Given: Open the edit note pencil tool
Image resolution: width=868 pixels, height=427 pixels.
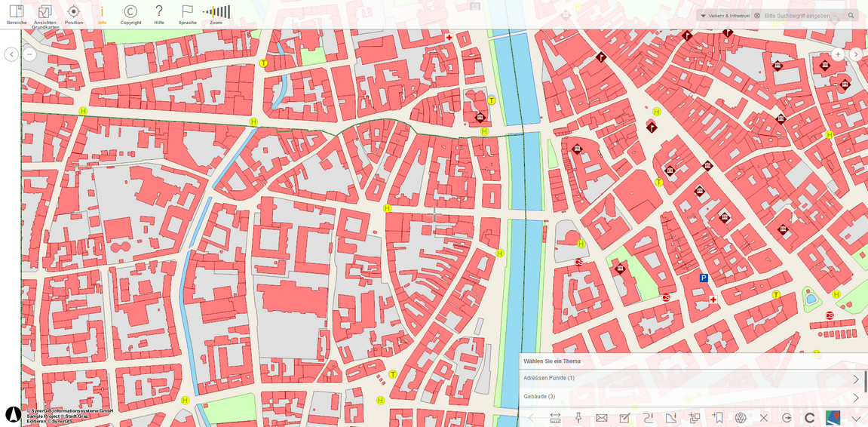Looking at the screenshot, I should coord(625,418).
